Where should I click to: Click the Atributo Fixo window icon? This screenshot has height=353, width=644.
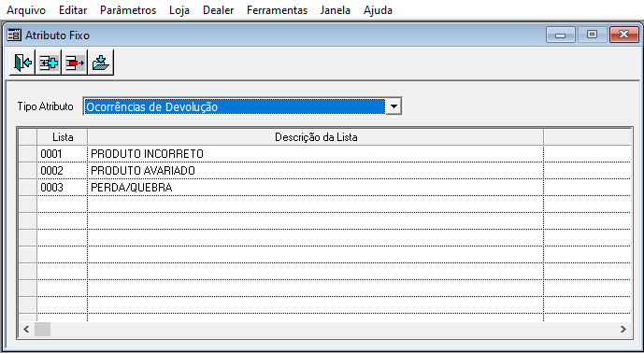click(x=14, y=35)
